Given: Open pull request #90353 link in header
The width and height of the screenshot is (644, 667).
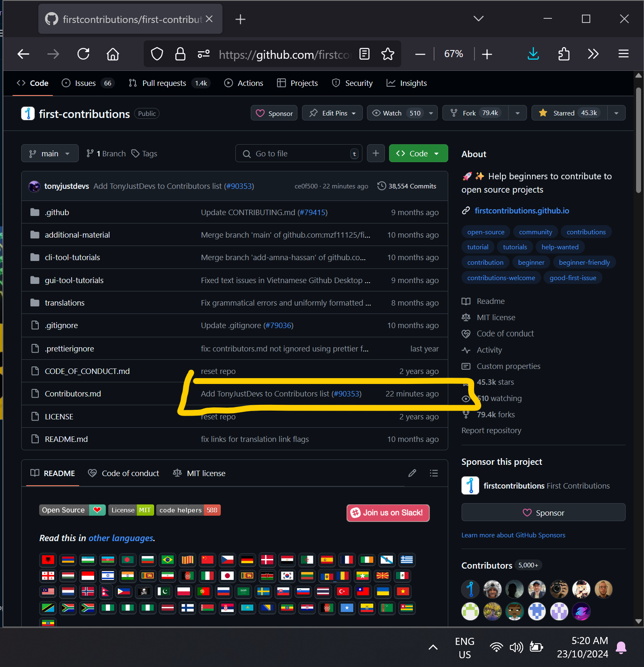Looking at the screenshot, I should 239,186.
